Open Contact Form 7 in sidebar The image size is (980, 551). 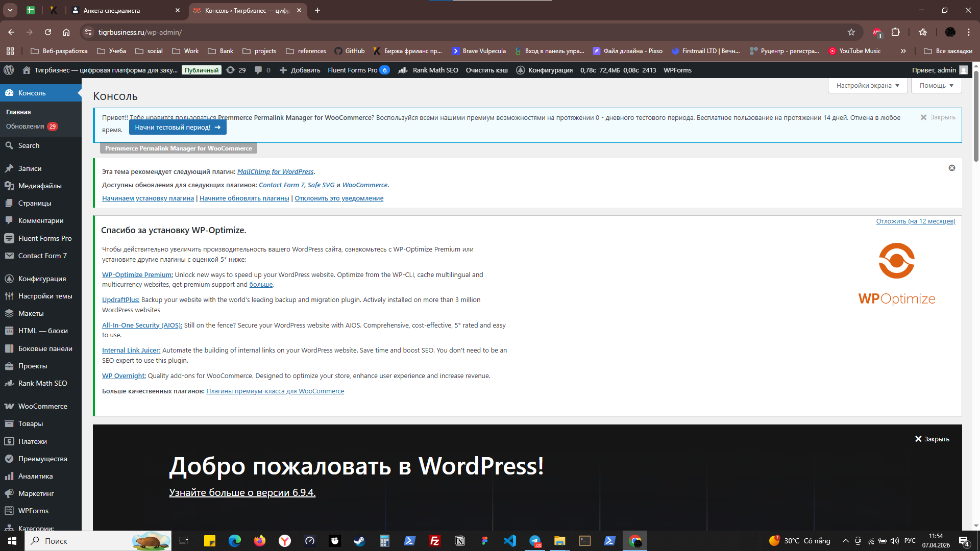(41, 256)
